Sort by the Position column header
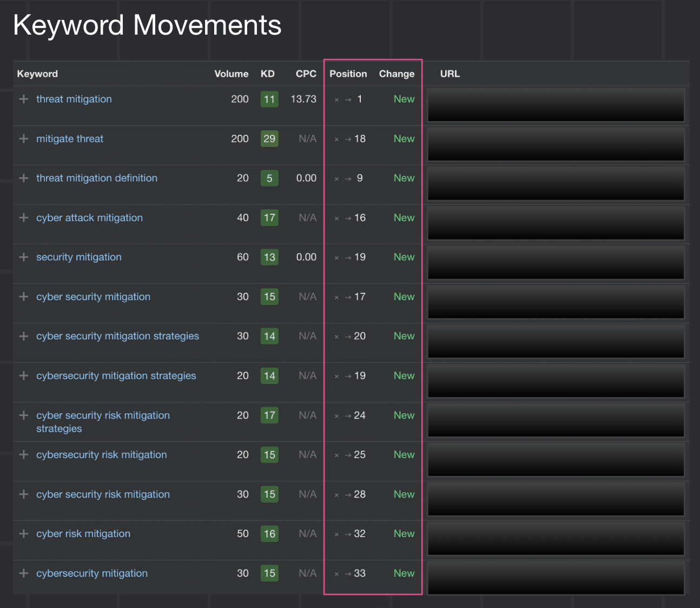Image resolution: width=700 pixels, height=608 pixels. point(348,74)
